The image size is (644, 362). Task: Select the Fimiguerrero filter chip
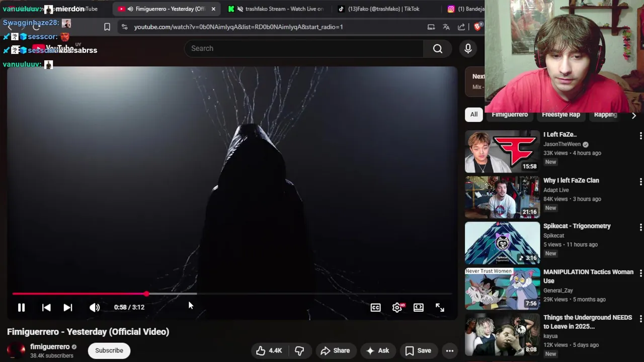(x=510, y=115)
